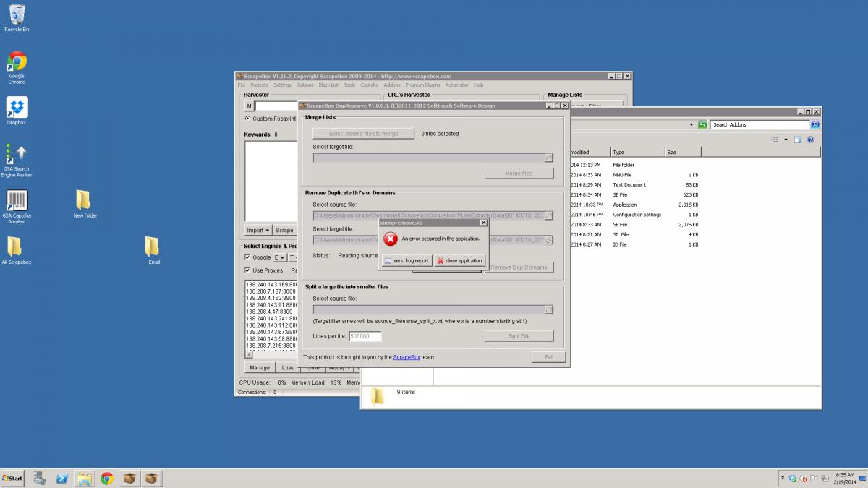This screenshot has height=488, width=868.
Task: Open the Black List menu
Action: tap(328, 85)
